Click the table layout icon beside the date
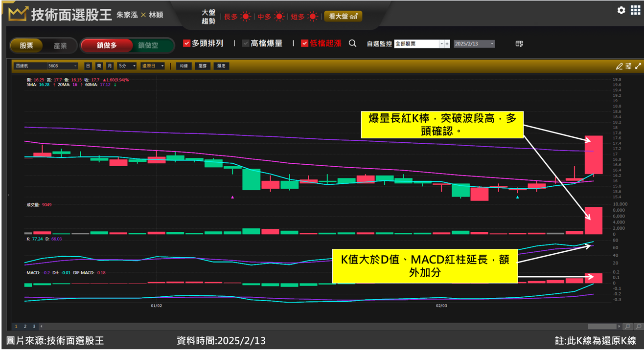 click(519, 44)
